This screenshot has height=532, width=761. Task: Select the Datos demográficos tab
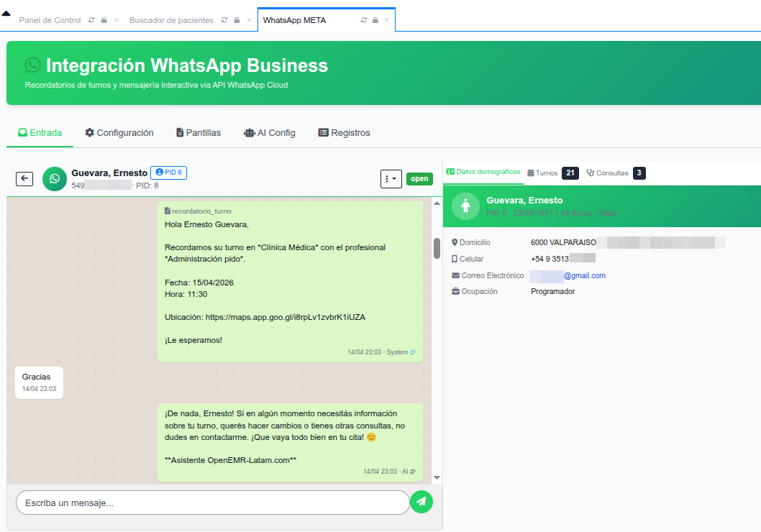[483, 172]
